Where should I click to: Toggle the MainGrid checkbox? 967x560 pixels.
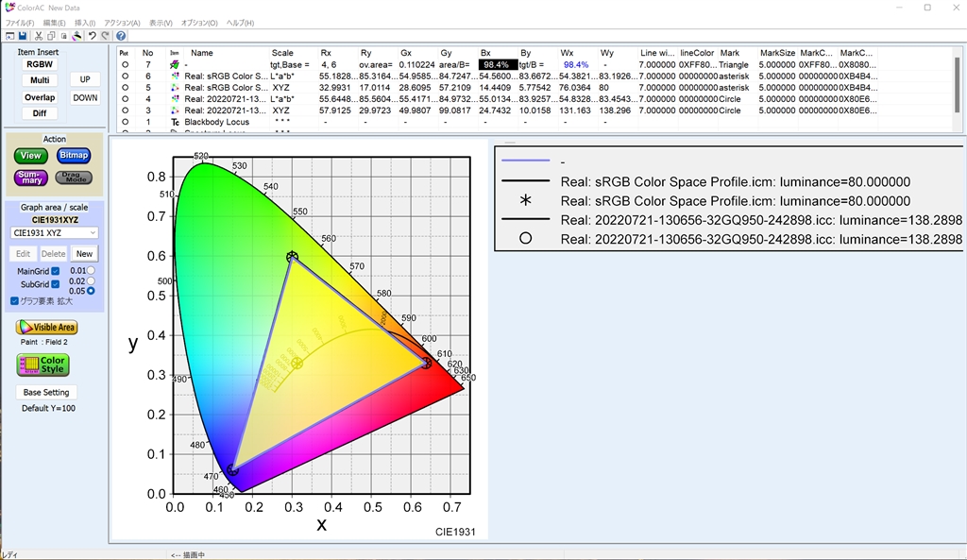pos(56,271)
